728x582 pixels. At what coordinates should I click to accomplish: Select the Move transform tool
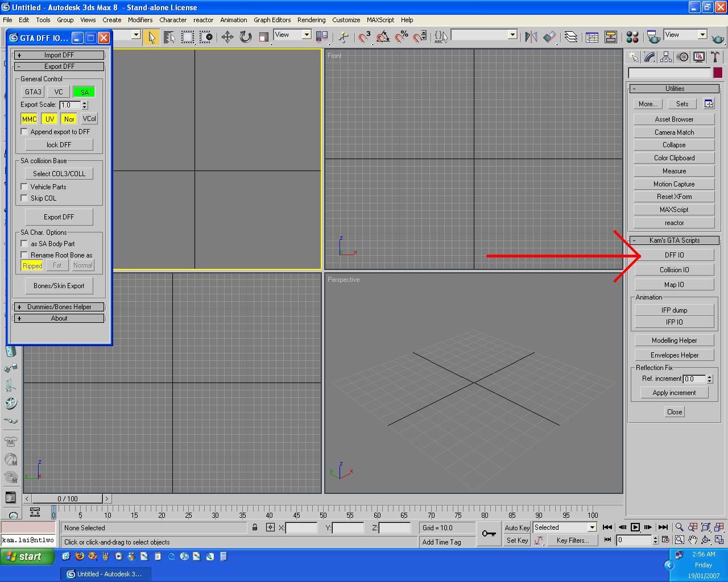tap(227, 38)
